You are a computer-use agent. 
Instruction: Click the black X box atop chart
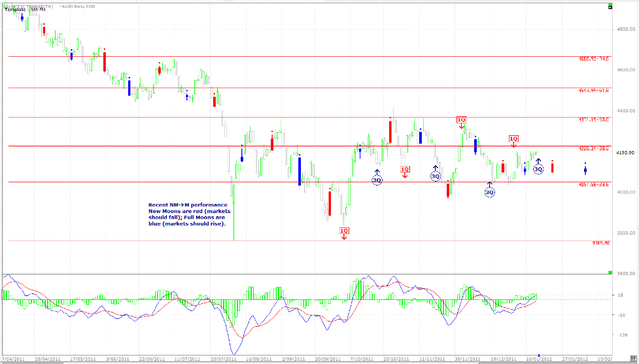coord(610,7)
